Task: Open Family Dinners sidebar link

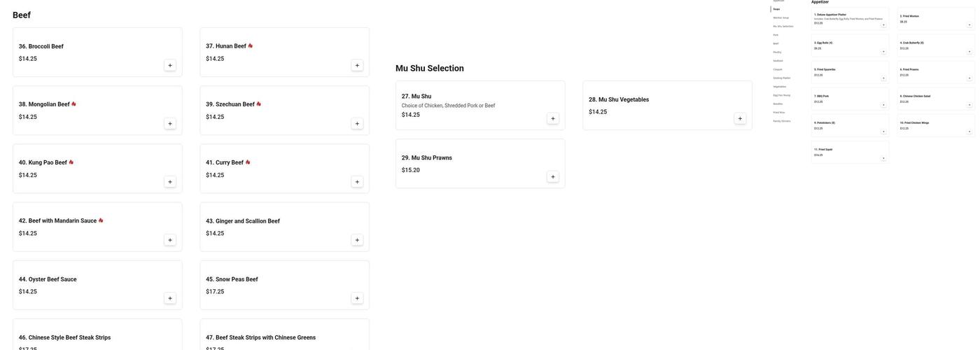Action: (781, 121)
